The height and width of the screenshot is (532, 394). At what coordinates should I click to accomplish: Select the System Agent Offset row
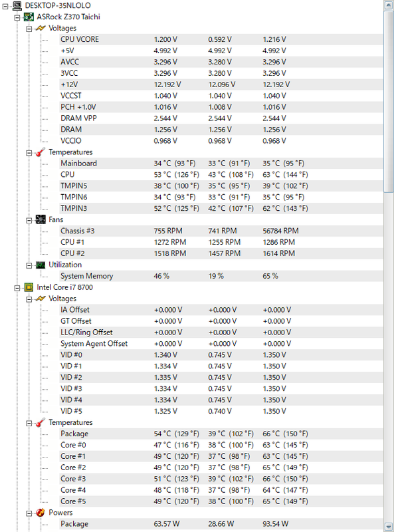point(221,344)
